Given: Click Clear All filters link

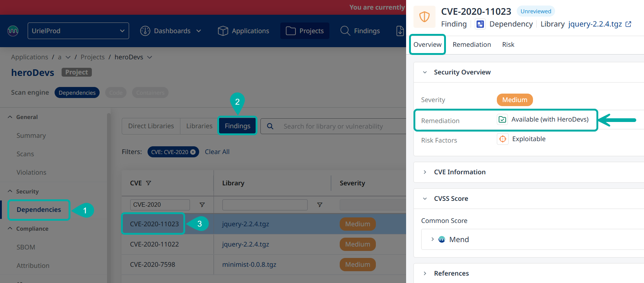Looking at the screenshot, I should (217, 152).
